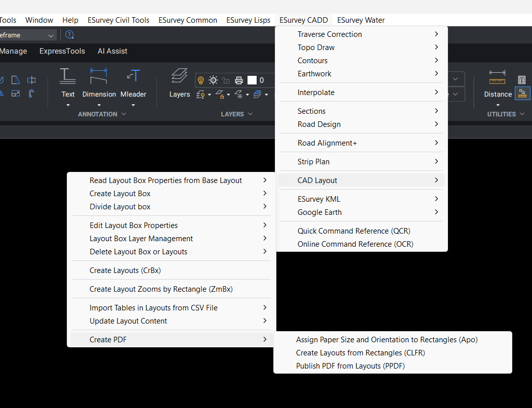This screenshot has width=532, height=408.
Task: Toggle the layer freeze sun icon
Action: (213, 80)
